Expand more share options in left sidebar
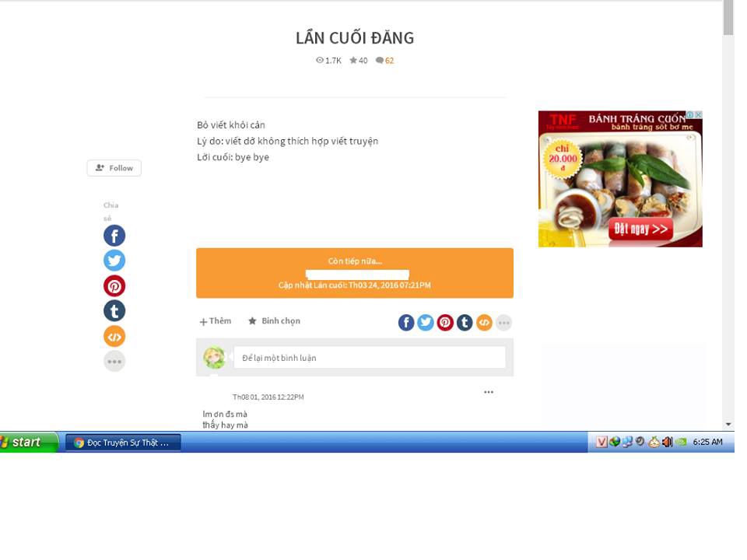The width and height of the screenshot is (747, 560). pos(114,361)
